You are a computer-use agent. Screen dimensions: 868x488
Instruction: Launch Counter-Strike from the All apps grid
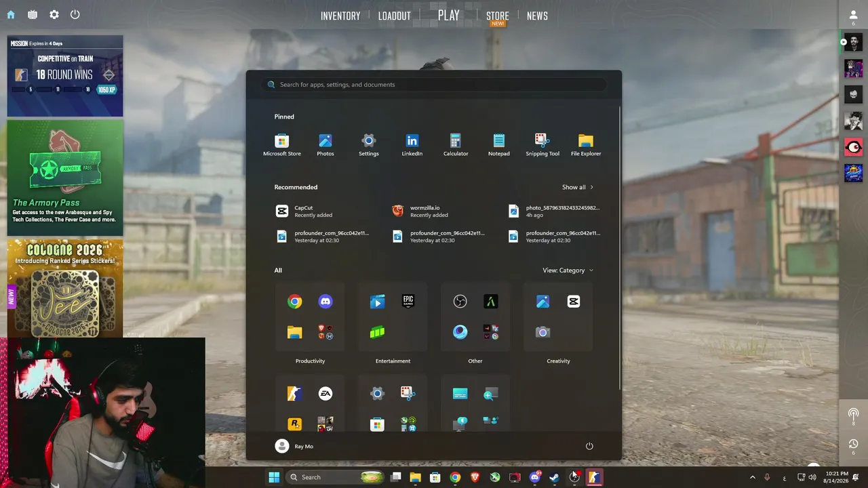(x=294, y=394)
